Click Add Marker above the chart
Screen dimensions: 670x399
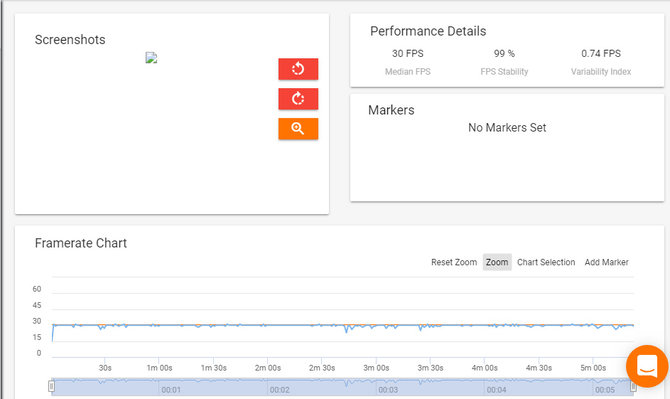606,262
